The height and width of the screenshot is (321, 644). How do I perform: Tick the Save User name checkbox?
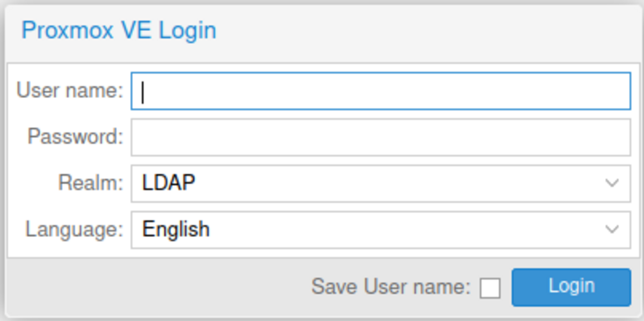tap(489, 288)
